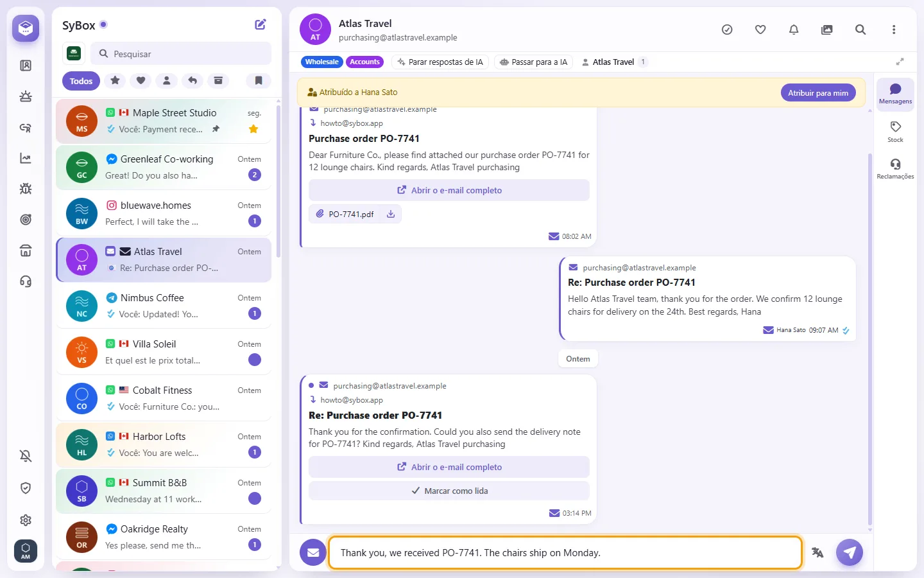Expand the chat panel with arrows icon
This screenshot has height=578, width=924.
(900, 62)
